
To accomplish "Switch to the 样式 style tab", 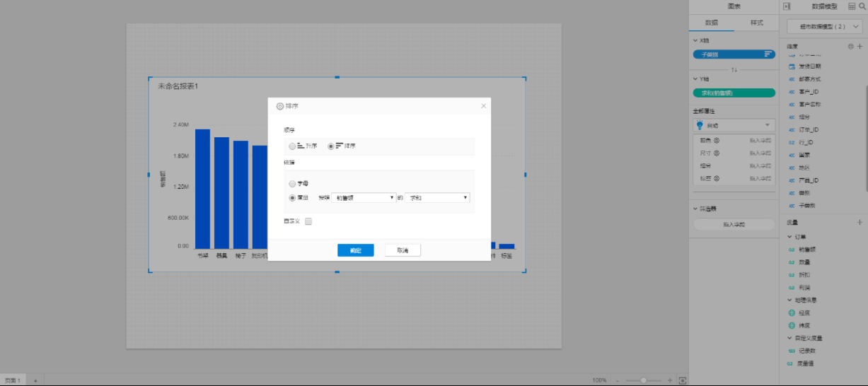I will pyautogui.click(x=756, y=23).
